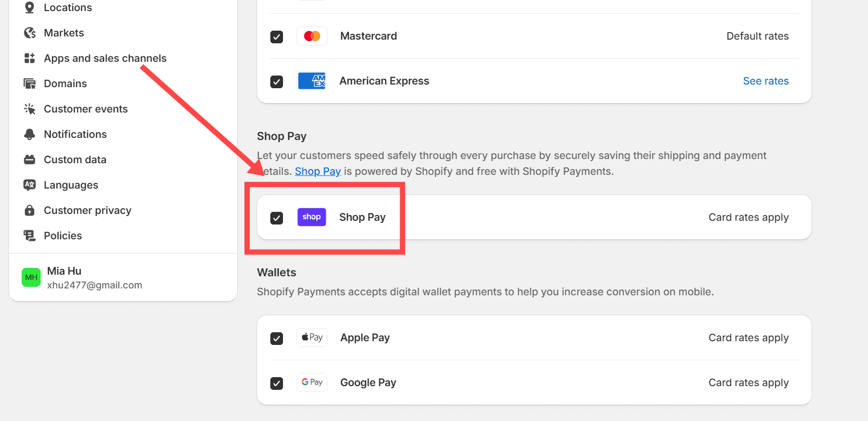
Task: Uncheck the Apple Pay wallet option
Action: coord(277,339)
